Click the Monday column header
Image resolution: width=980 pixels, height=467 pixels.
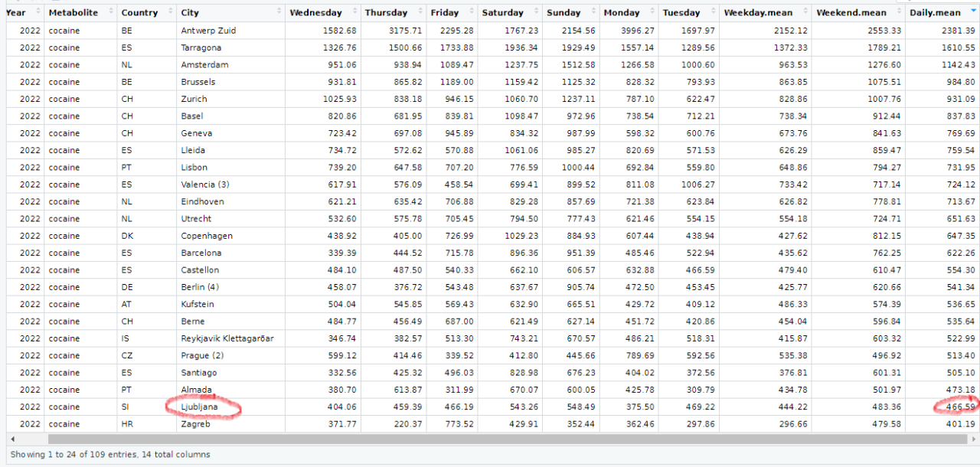click(622, 12)
